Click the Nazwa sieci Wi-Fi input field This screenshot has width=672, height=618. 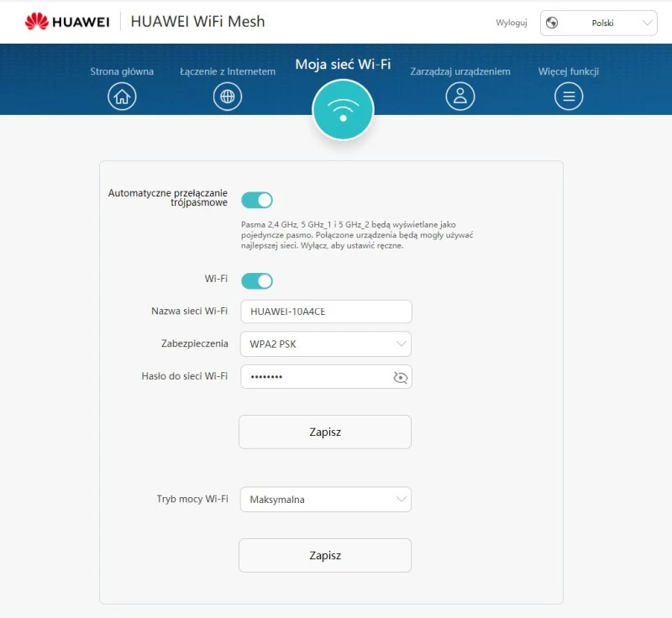point(326,312)
